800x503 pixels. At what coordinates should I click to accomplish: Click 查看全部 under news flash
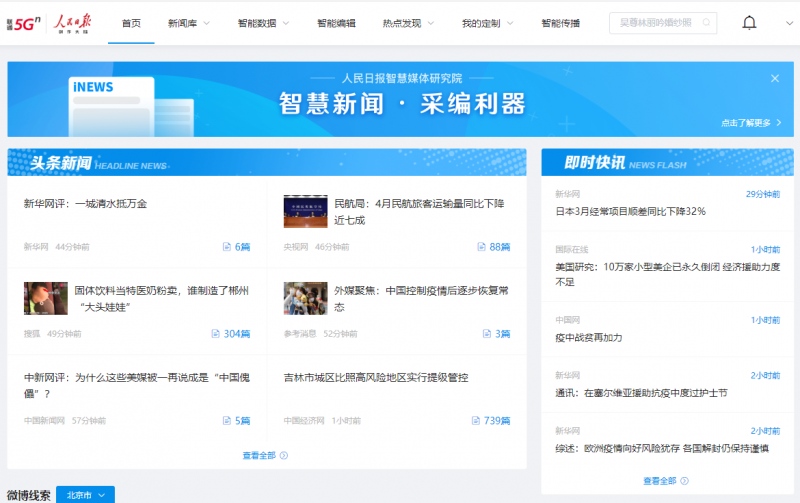[x=666, y=480]
